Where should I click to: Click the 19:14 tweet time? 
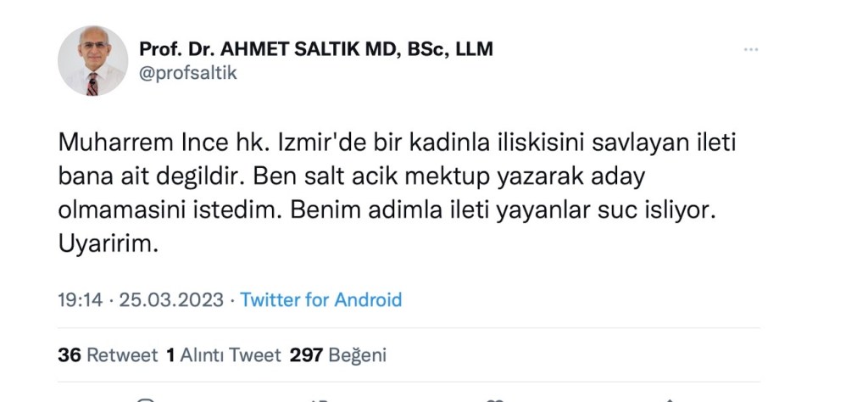click(x=80, y=299)
